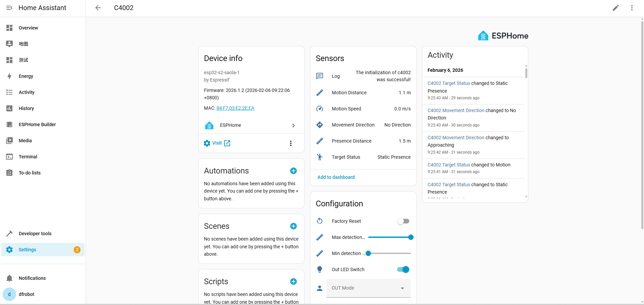Screen dimensions: 644x305
Task: Click the Visit device link
Action: 217,143
